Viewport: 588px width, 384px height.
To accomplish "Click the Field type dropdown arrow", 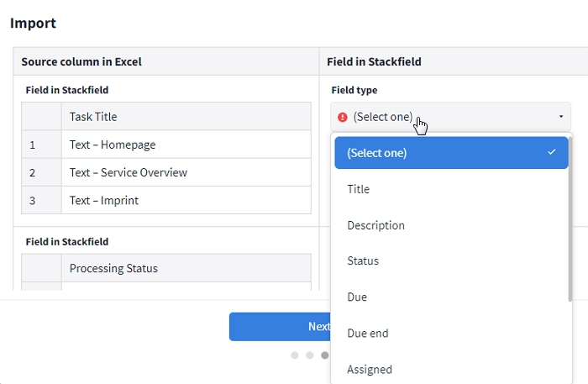I will coord(560,117).
